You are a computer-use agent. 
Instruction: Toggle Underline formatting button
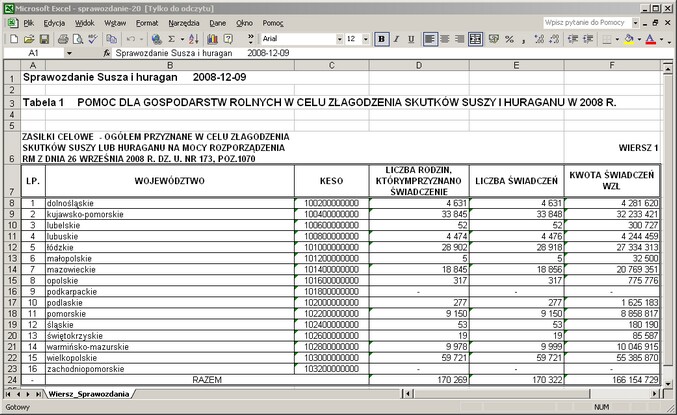click(x=412, y=39)
